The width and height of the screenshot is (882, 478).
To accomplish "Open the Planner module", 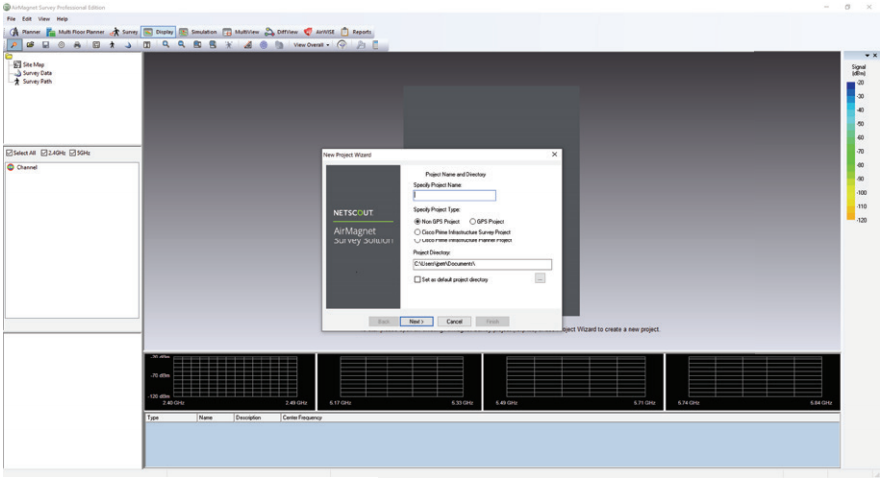I will [x=25, y=32].
